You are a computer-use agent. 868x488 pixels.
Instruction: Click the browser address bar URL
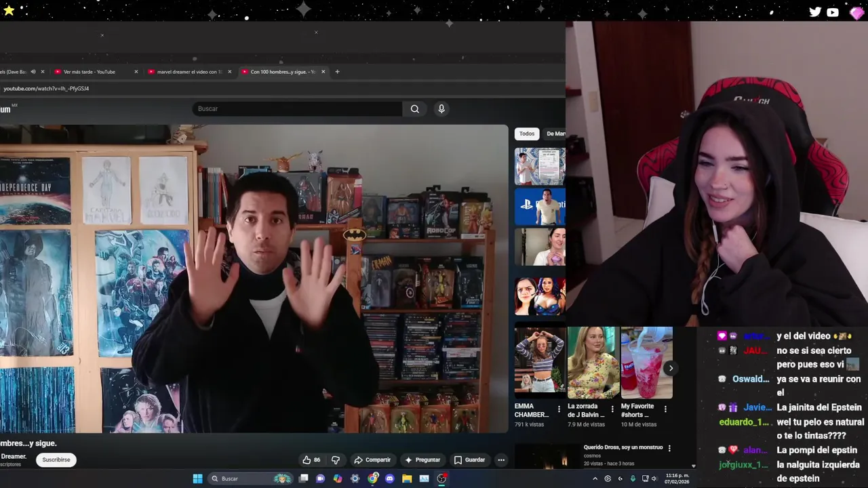tap(45, 88)
